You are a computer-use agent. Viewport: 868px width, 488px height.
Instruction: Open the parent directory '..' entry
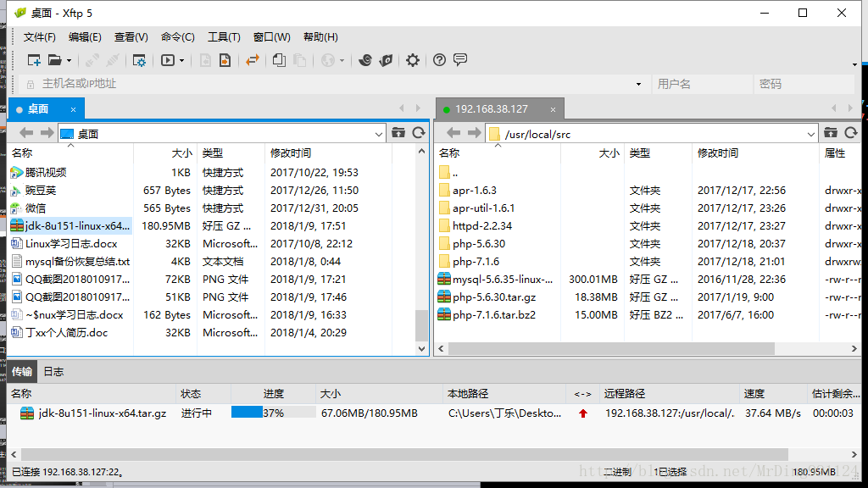point(448,173)
